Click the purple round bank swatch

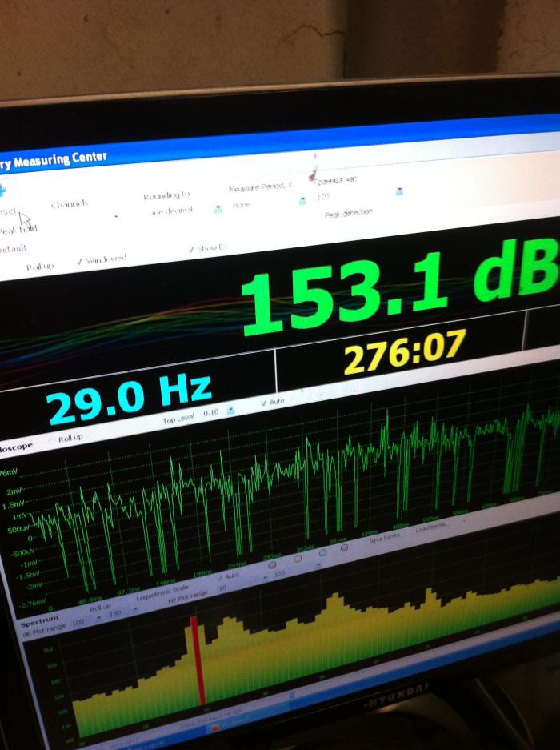tap(344, 547)
